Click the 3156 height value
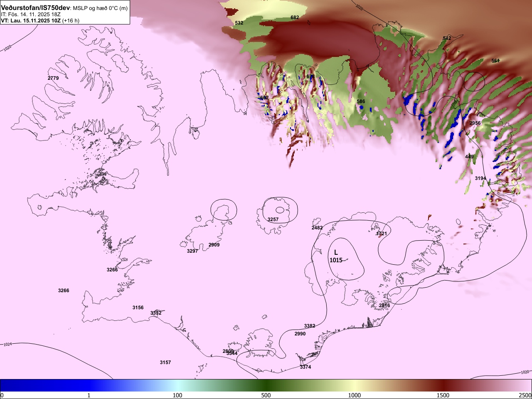Screen dimensions: 532x399 [x=138, y=308]
